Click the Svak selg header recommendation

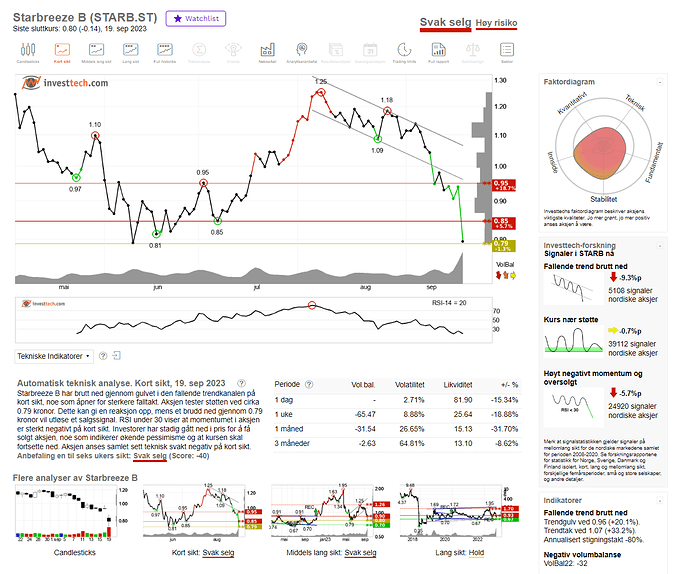click(x=445, y=22)
